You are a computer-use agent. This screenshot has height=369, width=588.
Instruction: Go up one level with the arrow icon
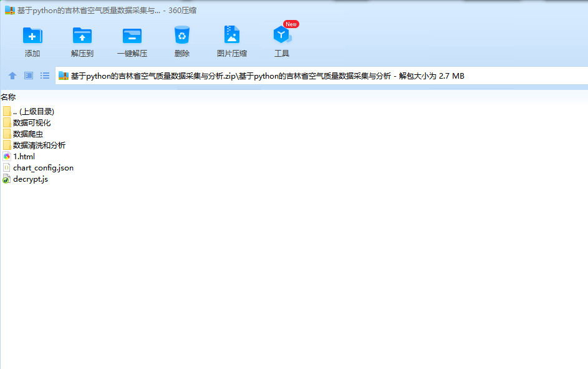(12, 76)
